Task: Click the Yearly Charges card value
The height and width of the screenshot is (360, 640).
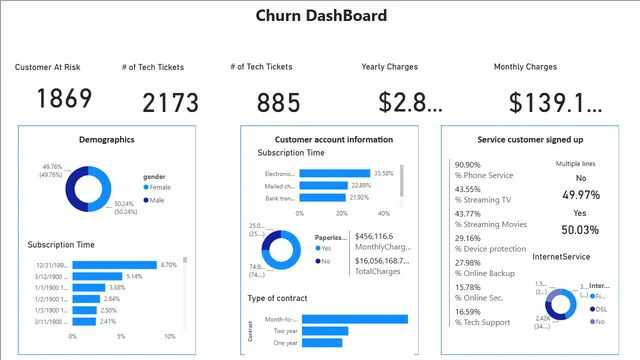Action: tap(410, 102)
